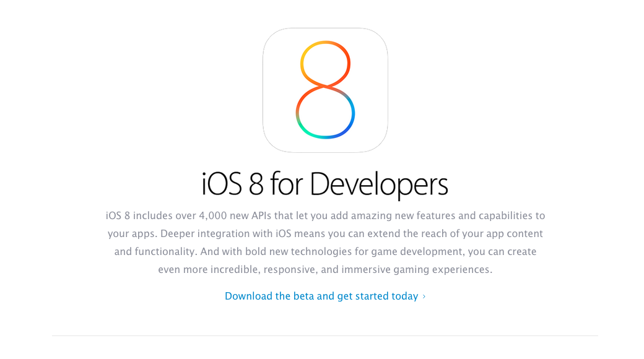Select the iOS 8 for Developers heading
This screenshot has width=644, height=359.
(324, 184)
